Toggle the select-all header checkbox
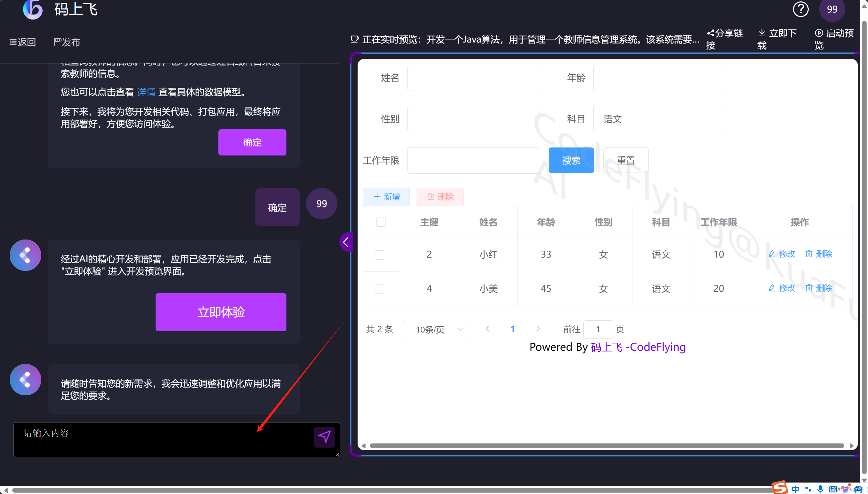 [x=381, y=222]
